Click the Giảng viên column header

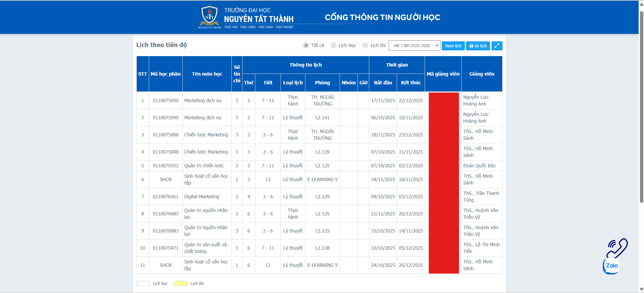[481, 74]
